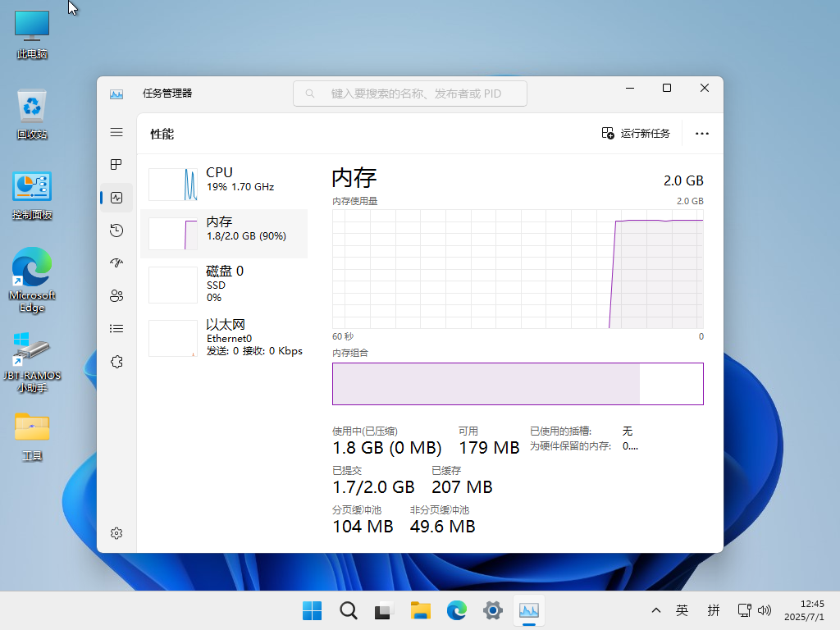The height and width of the screenshot is (630, 840).
Task: Select the 回收站 desktop icon
Action: point(32,115)
